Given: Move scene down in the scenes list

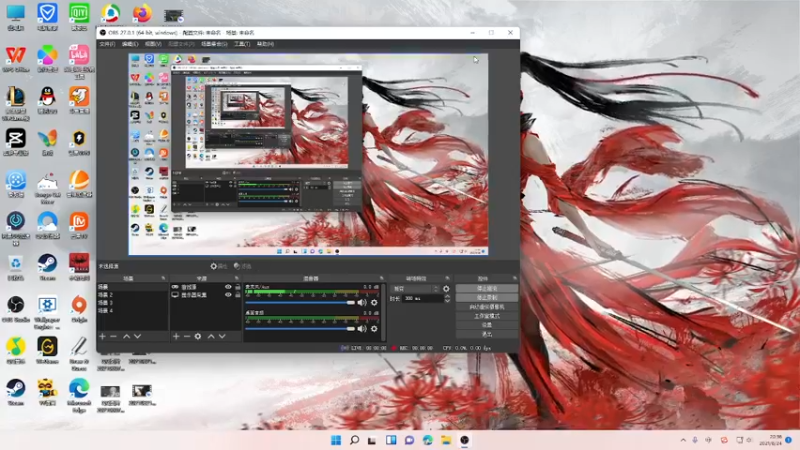Looking at the screenshot, I should (137, 336).
